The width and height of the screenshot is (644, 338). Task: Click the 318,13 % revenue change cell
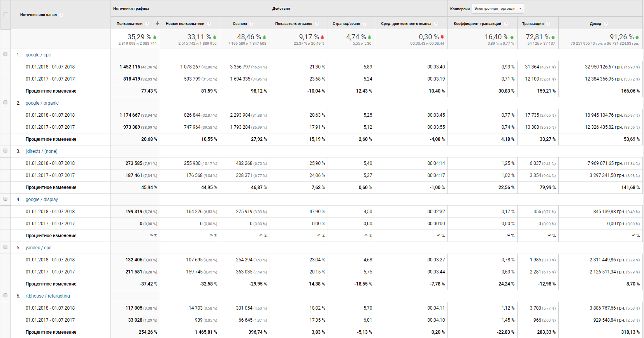pos(630,332)
